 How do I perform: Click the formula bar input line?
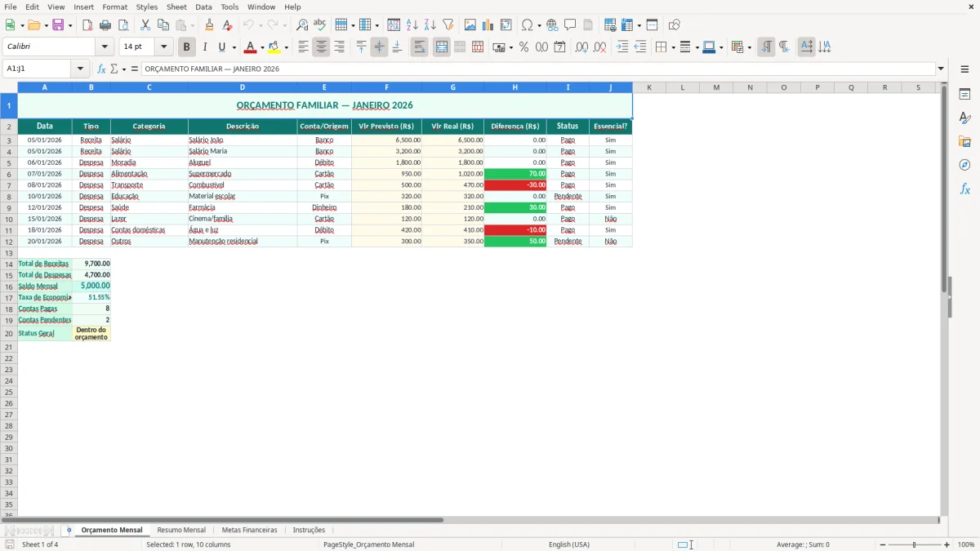click(538, 69)
